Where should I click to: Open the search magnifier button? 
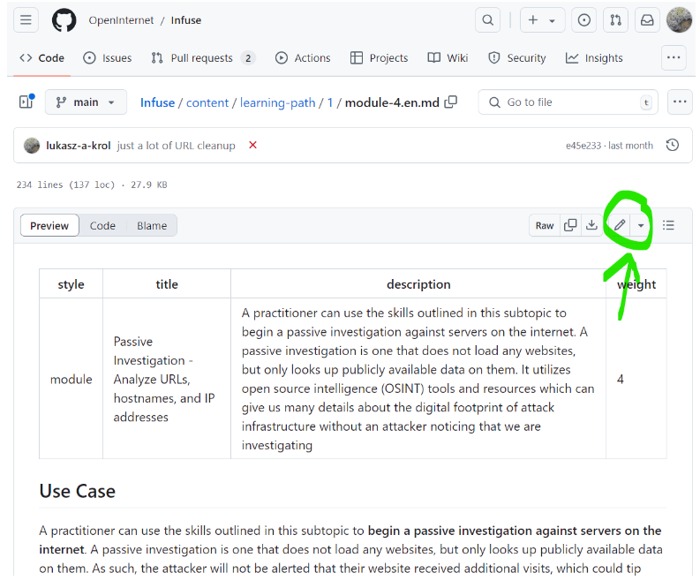(x=487, y=20)
